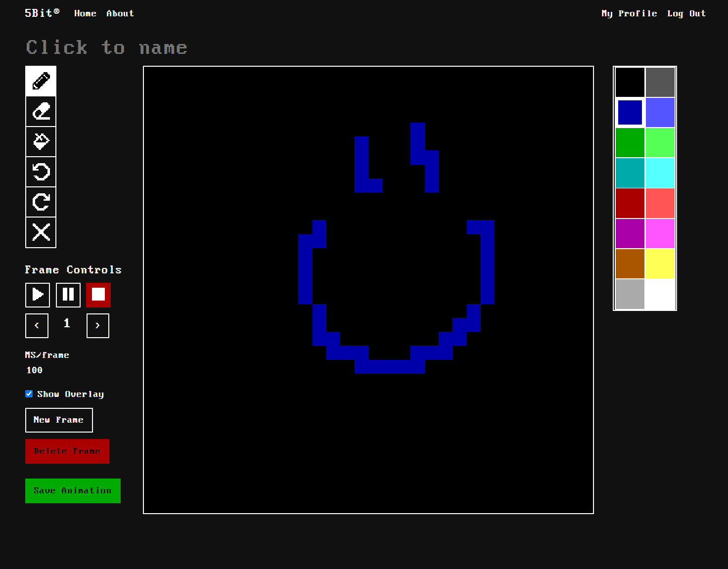Pause the animation playback

point(68,295)
